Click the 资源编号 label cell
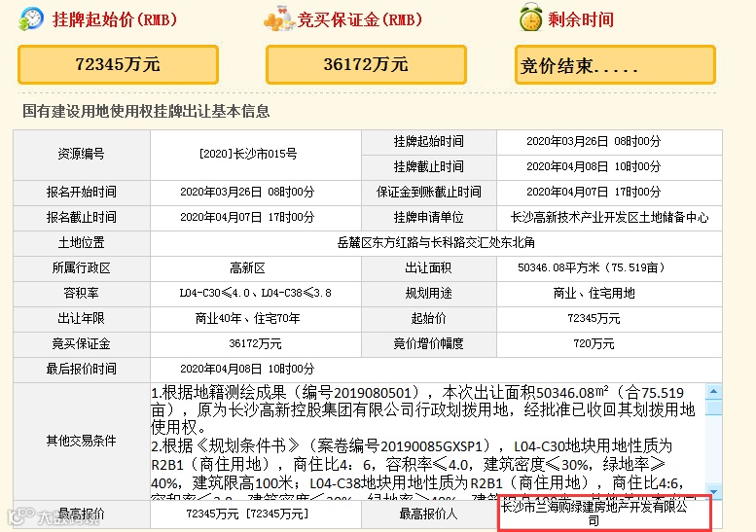Screen dimensions: 756x532 82,155
